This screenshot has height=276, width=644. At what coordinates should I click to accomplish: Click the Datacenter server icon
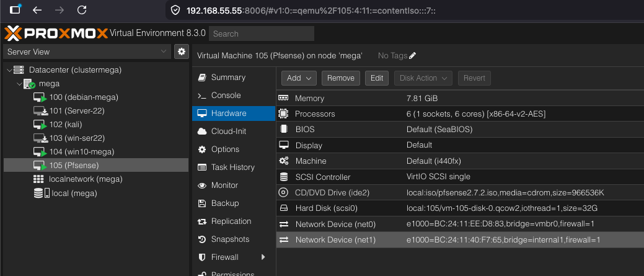19,70
